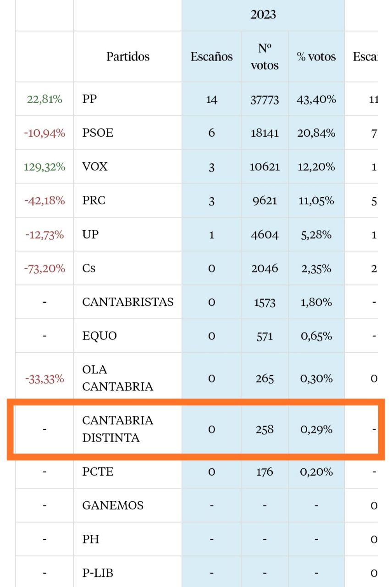Click the P-LIB party name
The image size is (392, 587).
click(98, 573)
